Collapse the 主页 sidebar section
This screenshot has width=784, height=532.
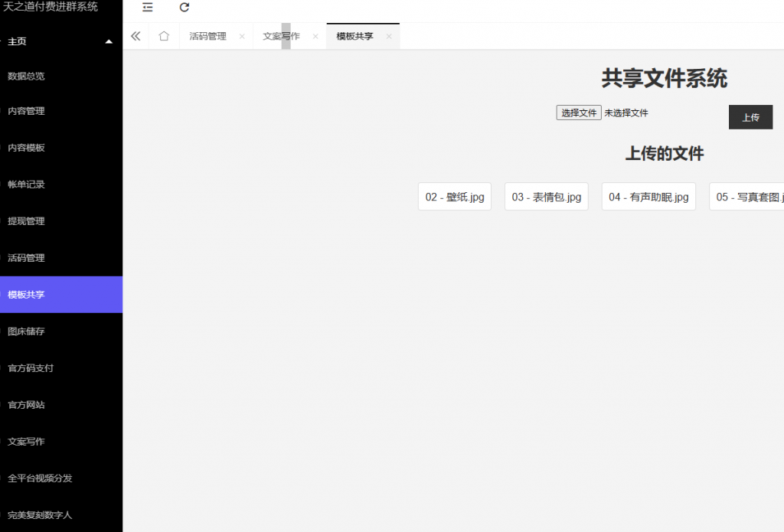[109, 41]
